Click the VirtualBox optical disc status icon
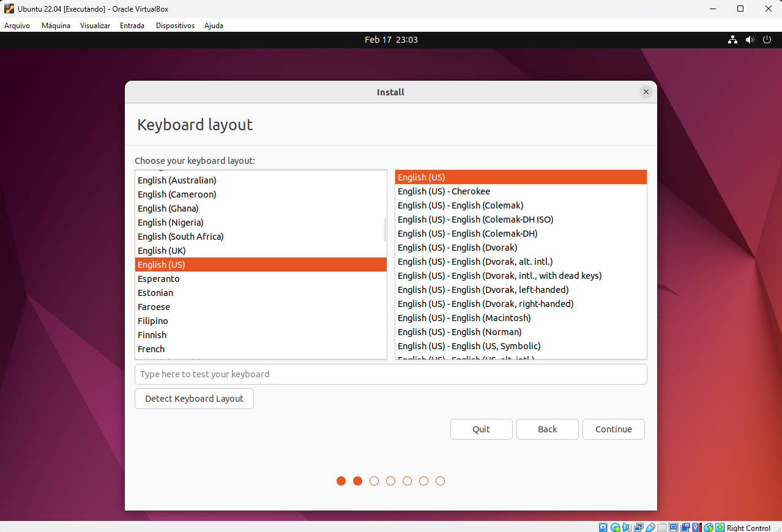Image resolution: width=782 pixels, height=532 pixels. pyautogui.click(x=615, y=528)
